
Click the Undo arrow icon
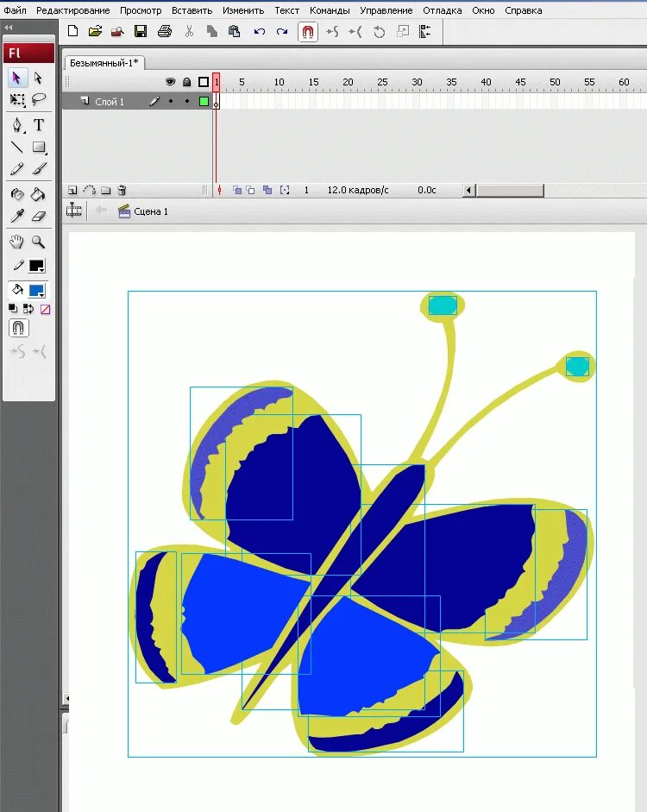pyautogui.click(x=260, y=32)
